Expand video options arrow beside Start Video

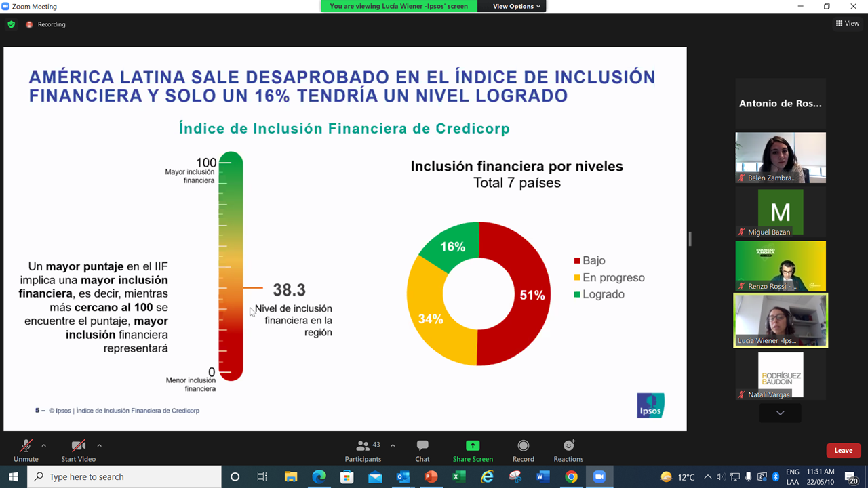(x=99, y=445)
